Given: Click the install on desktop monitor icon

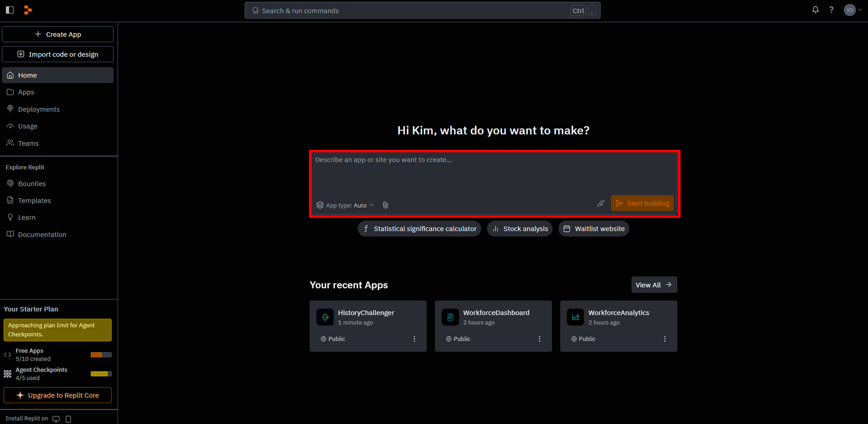Looking at the screenshot, I should tap(56, 419).
